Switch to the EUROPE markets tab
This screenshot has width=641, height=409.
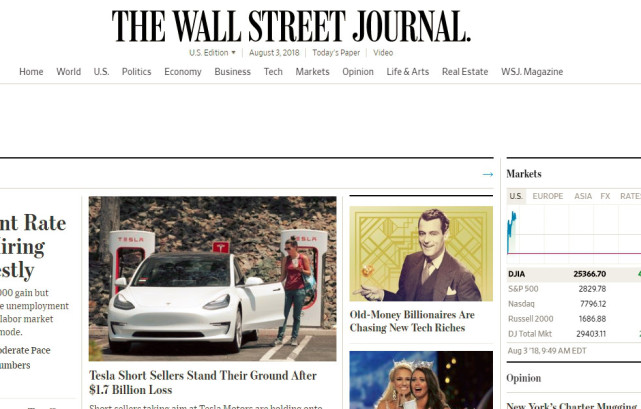pos(547,197)
